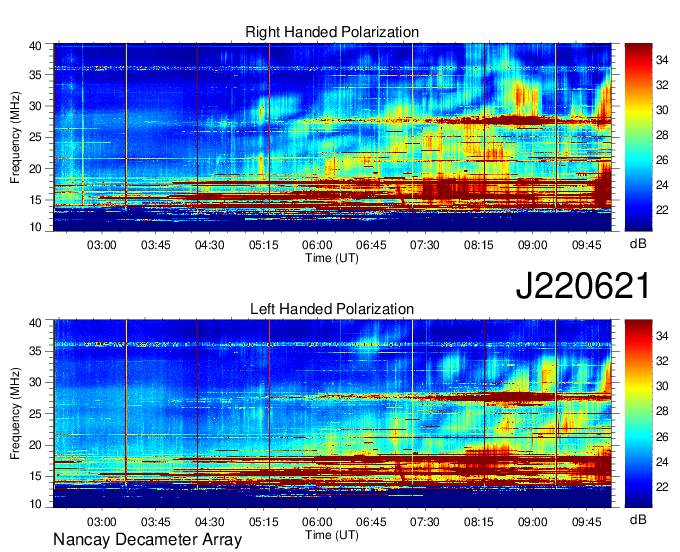Click frequency tick "20" on Left Handed plot
The height and width of the screenshot is (552, 680).
[x=36, y=445]
